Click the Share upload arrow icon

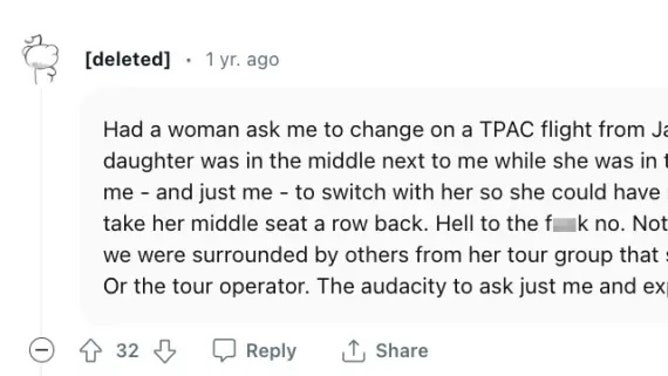click(x=353, y=350)
